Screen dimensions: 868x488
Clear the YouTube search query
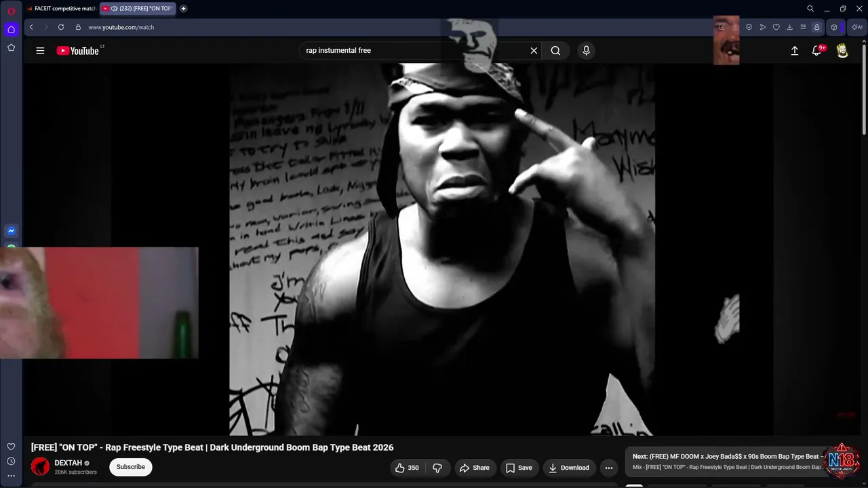(x=534, y=50)
